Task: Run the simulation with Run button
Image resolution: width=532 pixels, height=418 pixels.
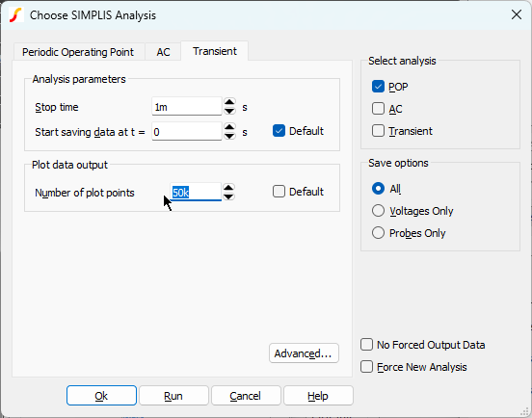Action: (x=173, y=396)
